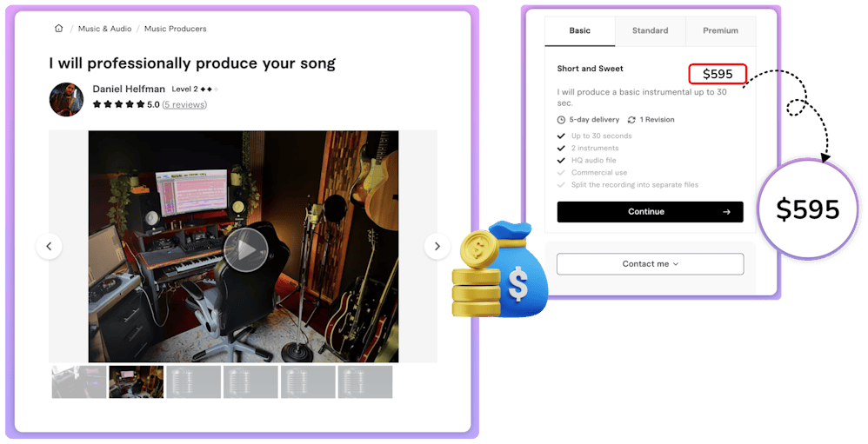Click the Music Producers breadcrumb
Image resolution: width=868 pixels, height=444 pixels.
pos(176,29)
